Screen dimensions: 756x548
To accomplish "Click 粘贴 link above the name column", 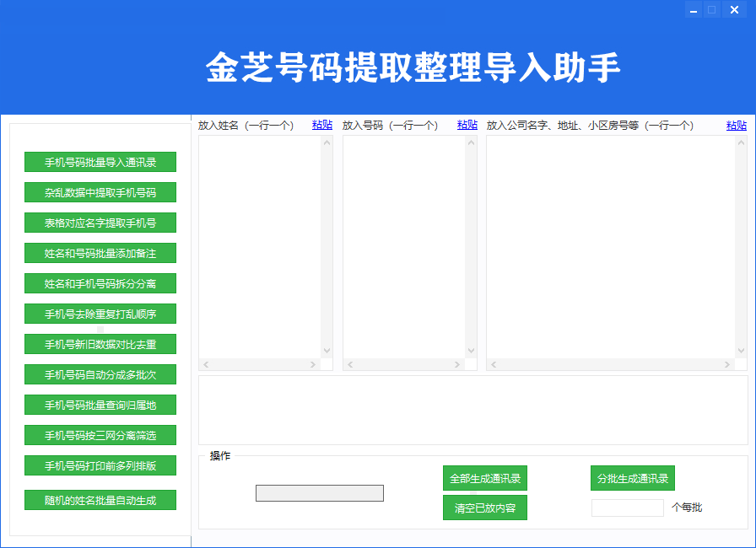I will 321,124.
